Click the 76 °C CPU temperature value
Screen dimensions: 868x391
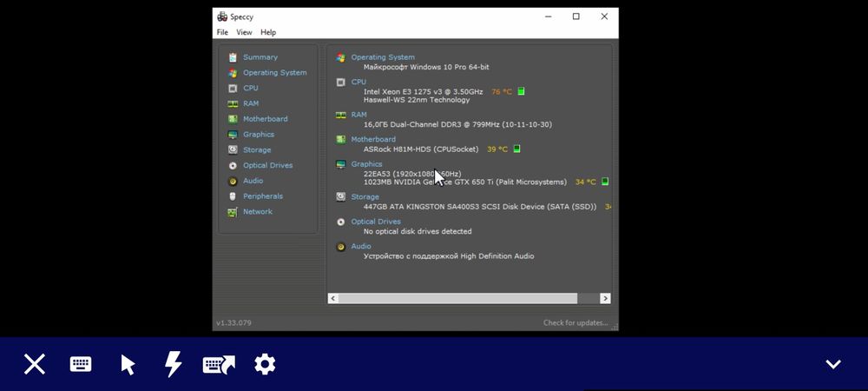[x=502, y=92]
